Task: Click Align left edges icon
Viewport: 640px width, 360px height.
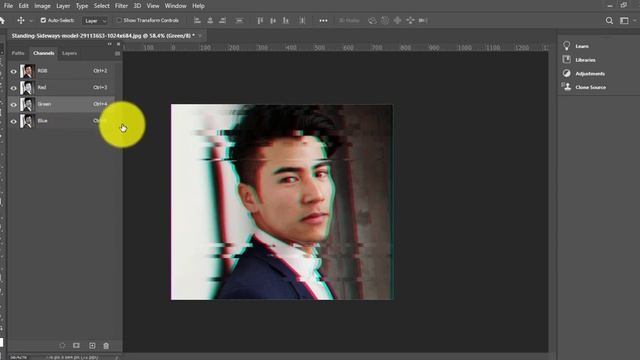Action: point(197,20)
